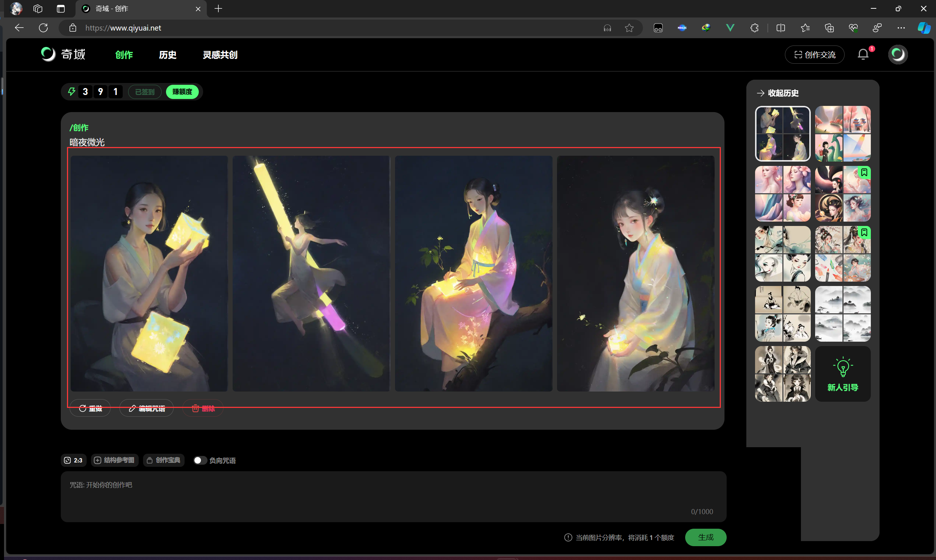Click the 赚额度 button
This screenshot has height=560, width=936.
coord(182,92)
